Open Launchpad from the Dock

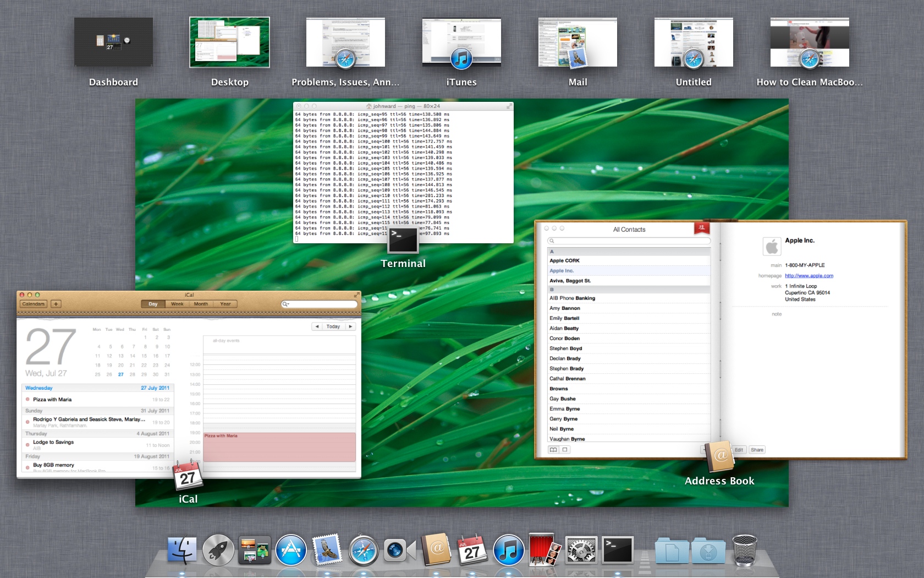click(x=218, y=550)
